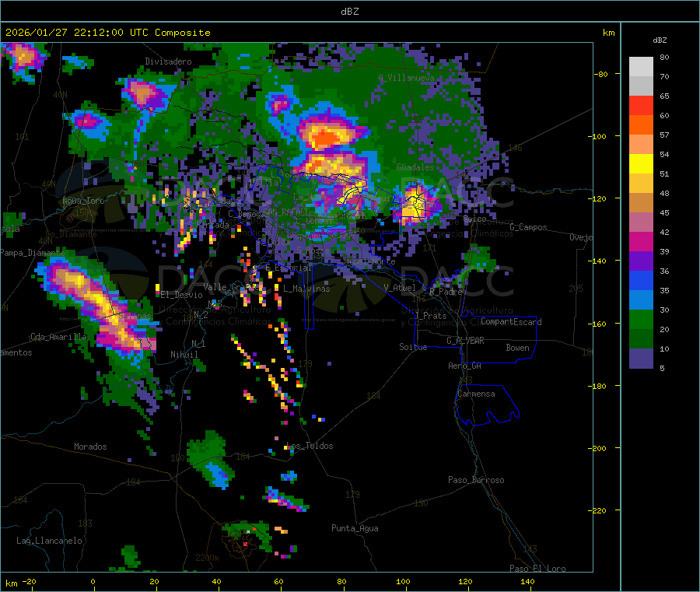Select the 'A_Villanueva' location label
Viewport: 700px width, 592px height.
[406, 78]
